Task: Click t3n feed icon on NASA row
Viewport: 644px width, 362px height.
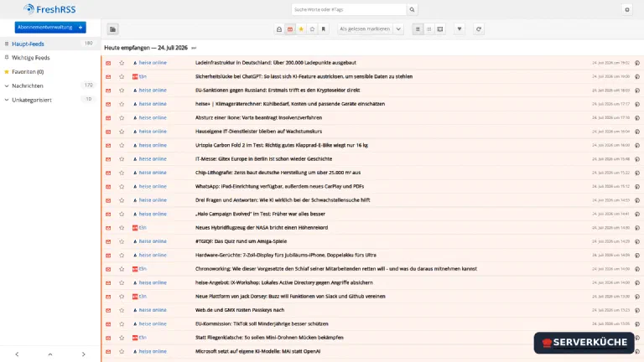Action: (x=135, y=228)
